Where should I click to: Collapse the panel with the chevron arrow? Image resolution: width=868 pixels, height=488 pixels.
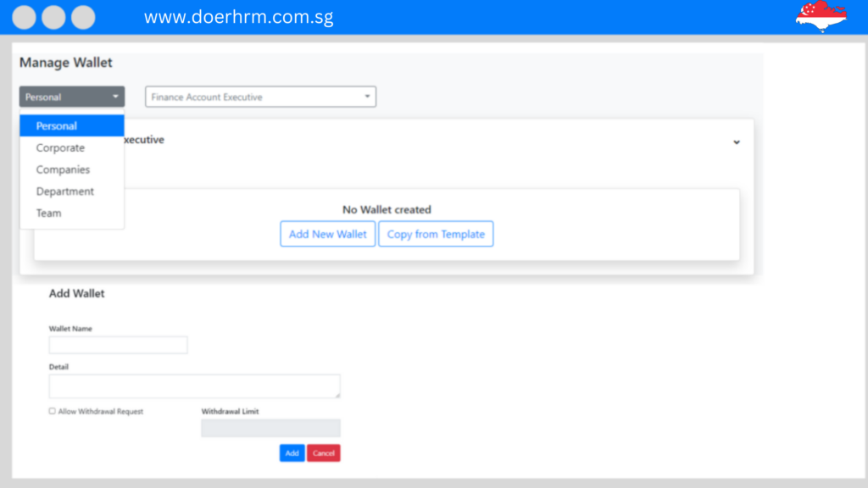(x=737, y=142)
